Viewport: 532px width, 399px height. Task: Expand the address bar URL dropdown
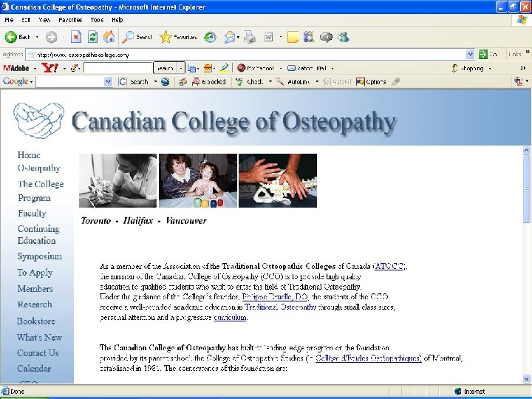470,54
